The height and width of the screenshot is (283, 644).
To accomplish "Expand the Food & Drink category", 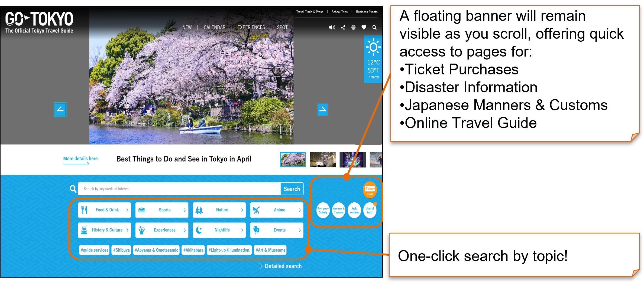I will click(x=104, y=210).
